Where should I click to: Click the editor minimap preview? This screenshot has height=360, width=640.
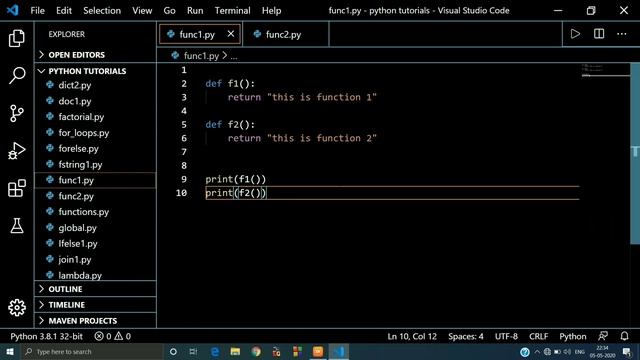click(x=605, y=70)
